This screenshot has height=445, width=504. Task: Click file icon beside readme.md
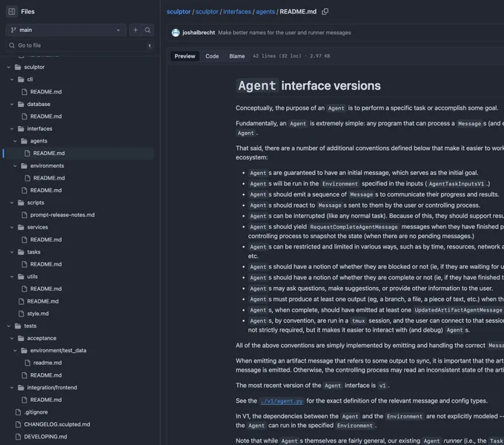pos(27,363)
